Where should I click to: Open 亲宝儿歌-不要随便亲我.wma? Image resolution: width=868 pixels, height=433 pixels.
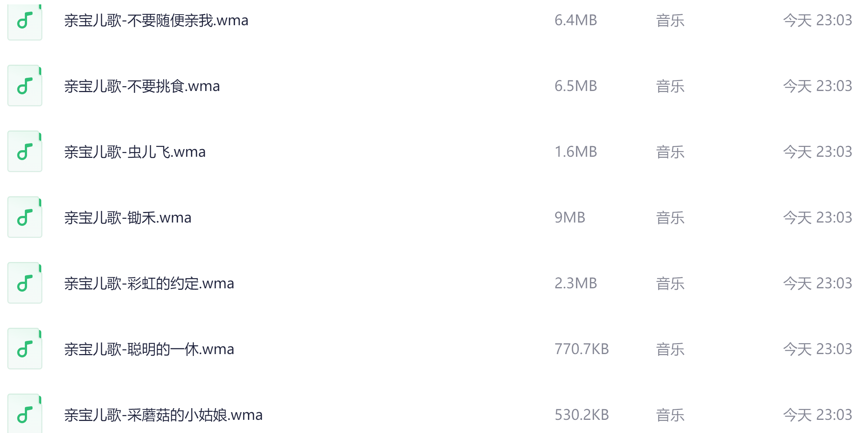pos(156,21)
